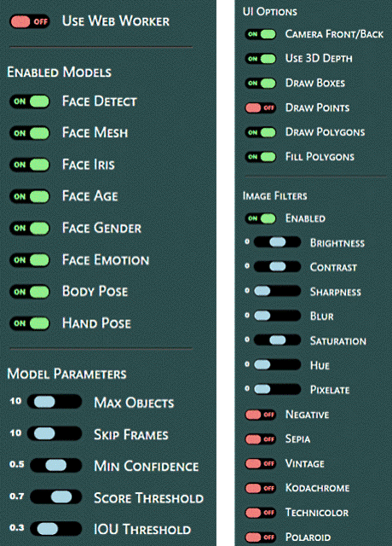Toggle Camera Front/Back switch
Screen dimensions: 392x546
(x=261, y=34)
